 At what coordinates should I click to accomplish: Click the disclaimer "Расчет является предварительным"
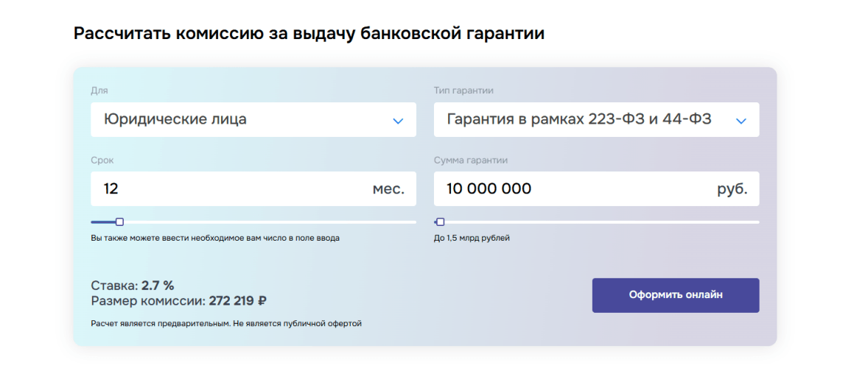[226, 322]
